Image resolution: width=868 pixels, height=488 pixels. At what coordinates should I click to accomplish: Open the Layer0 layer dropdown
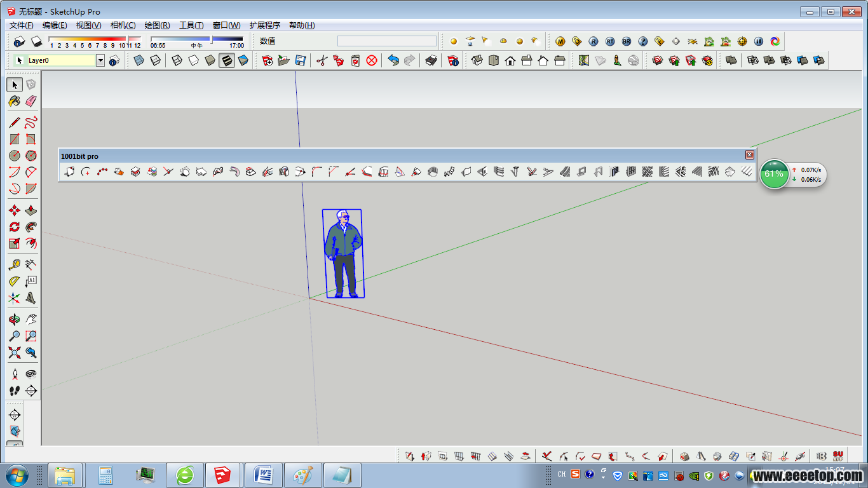coord(100,60)
